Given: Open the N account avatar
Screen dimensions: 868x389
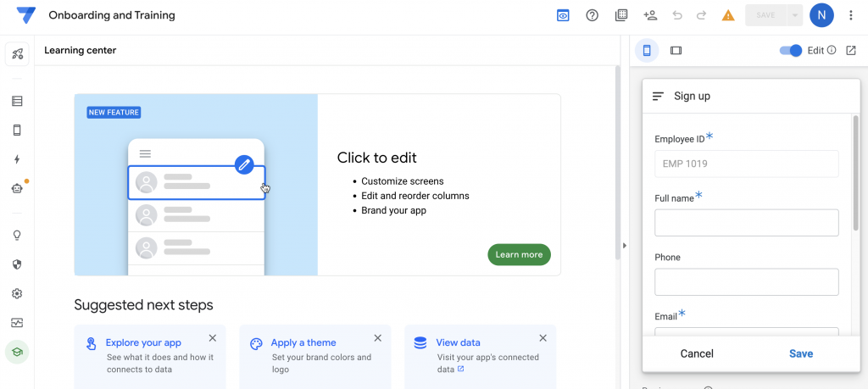Looking at the screenshot, I should pos(821,15).
